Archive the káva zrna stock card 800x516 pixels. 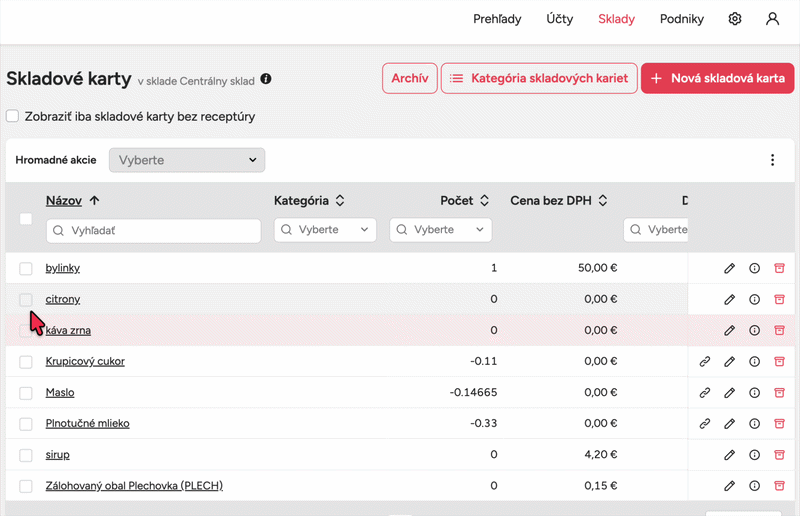[779, 331]
